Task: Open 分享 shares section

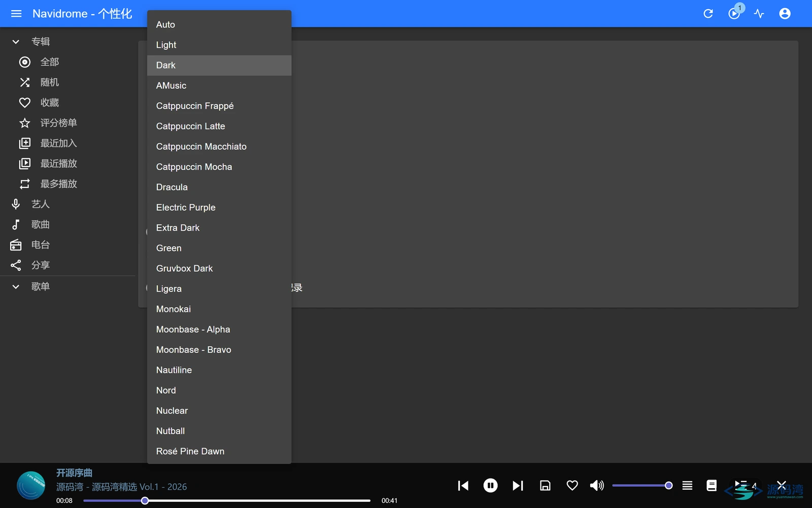Action: [68, 265]
